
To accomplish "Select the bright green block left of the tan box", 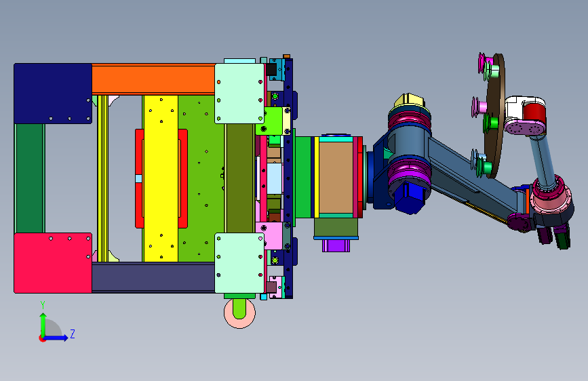I will click(x=303, y=178).
